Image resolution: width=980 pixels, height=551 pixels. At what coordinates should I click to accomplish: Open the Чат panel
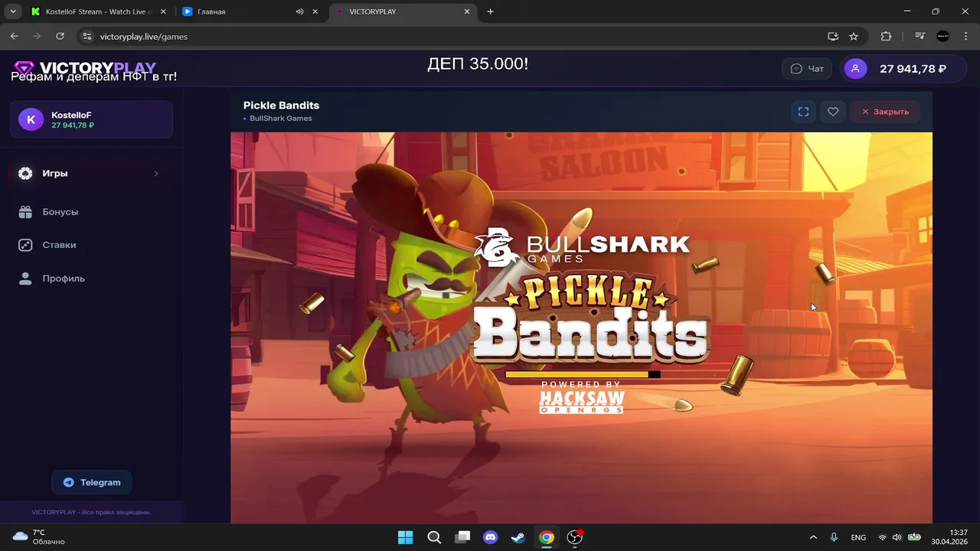(x=807, y=69)
